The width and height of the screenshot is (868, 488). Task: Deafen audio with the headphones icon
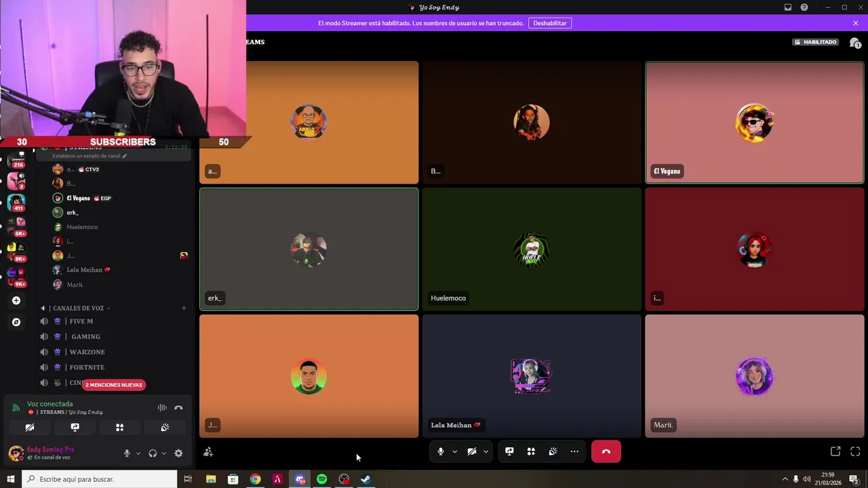point(153,453)
